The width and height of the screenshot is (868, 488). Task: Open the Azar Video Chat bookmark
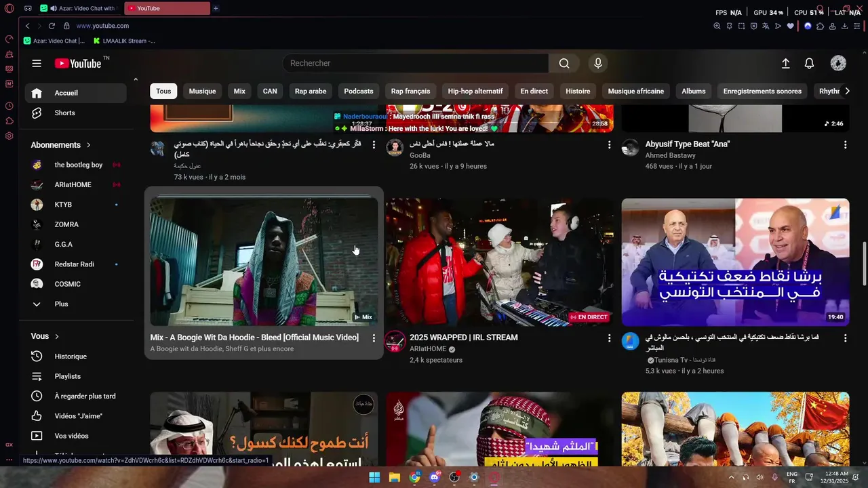(x=55, y=41)
